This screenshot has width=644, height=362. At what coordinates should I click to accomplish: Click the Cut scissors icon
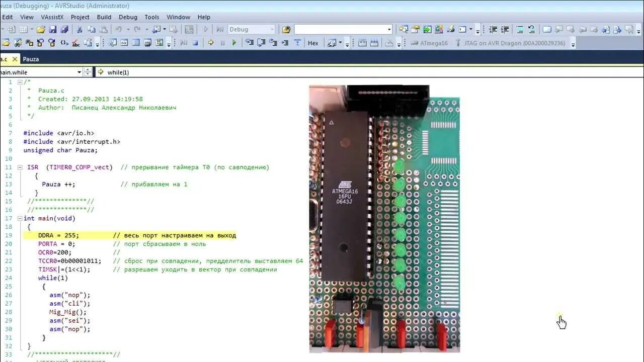coord(79,29)
